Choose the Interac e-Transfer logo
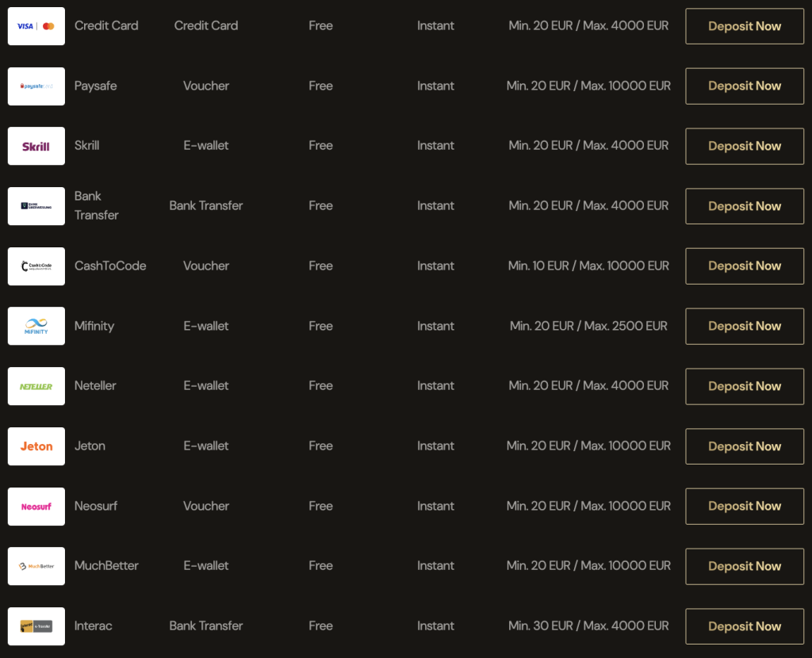 pyautogui.click(x=36, y=626)
